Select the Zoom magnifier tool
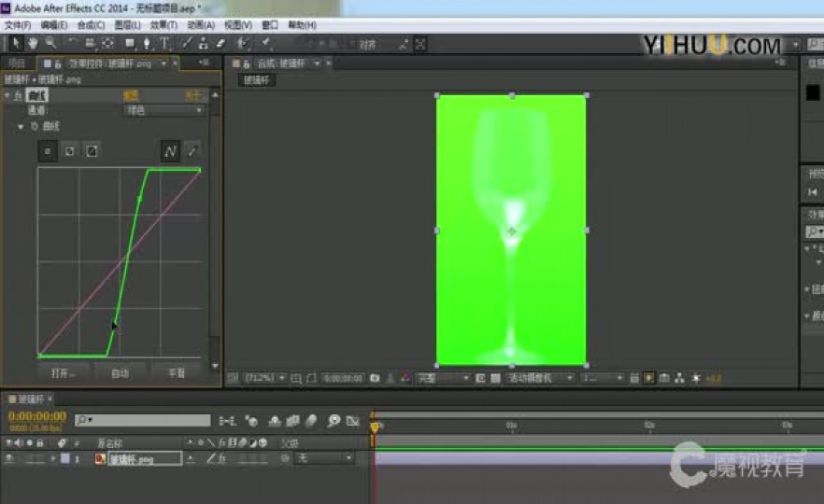824x504 pixels. (x=50, y=43)
